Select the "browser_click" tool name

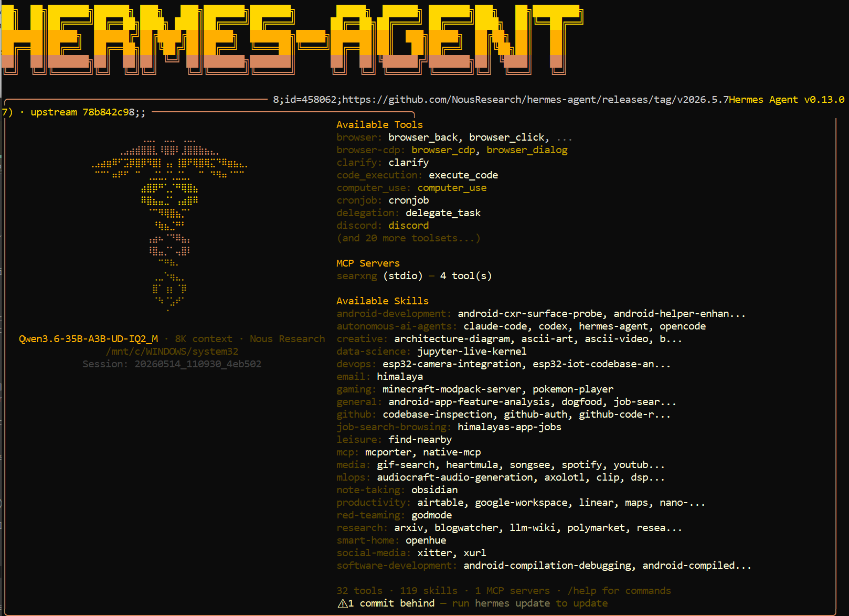506,137
